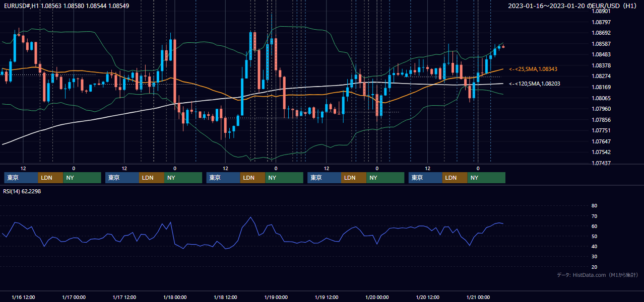The width and height of the screenshot is (644, 302).
Task: Click price axis value 1.07856
Action: pos(601,120)
